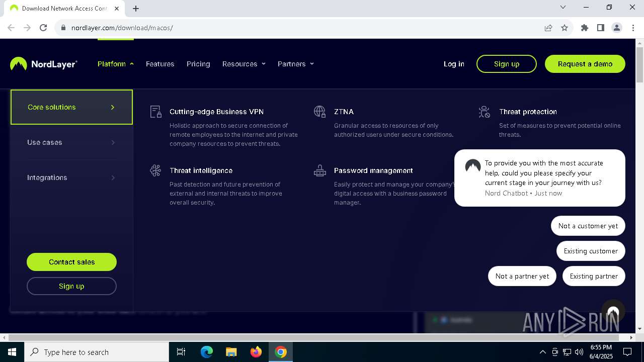Open a new browser tab
Viewport: 644px width, 362px height.
coord(136,8)
